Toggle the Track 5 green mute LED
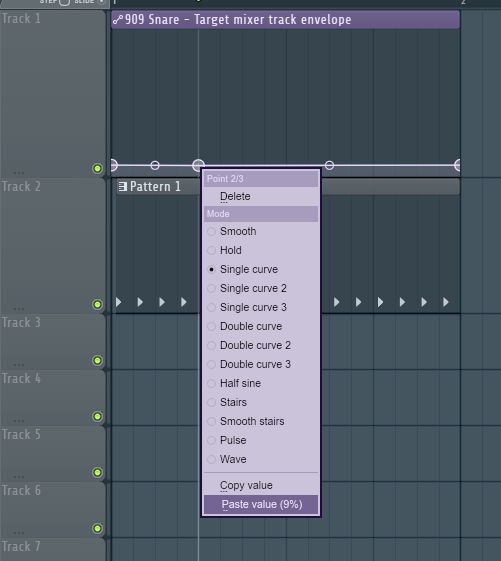The height and width of the screenshot is (561, 501). click(97, 472)
